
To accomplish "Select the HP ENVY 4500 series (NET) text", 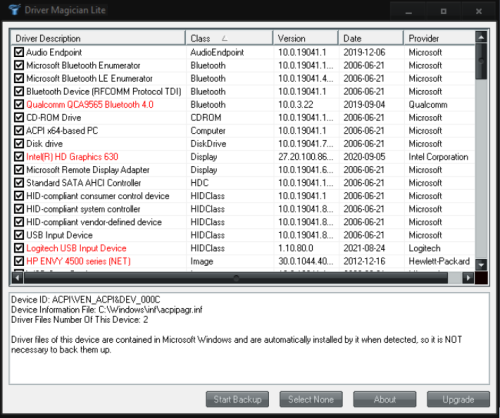I will click(x=78, y=261).
